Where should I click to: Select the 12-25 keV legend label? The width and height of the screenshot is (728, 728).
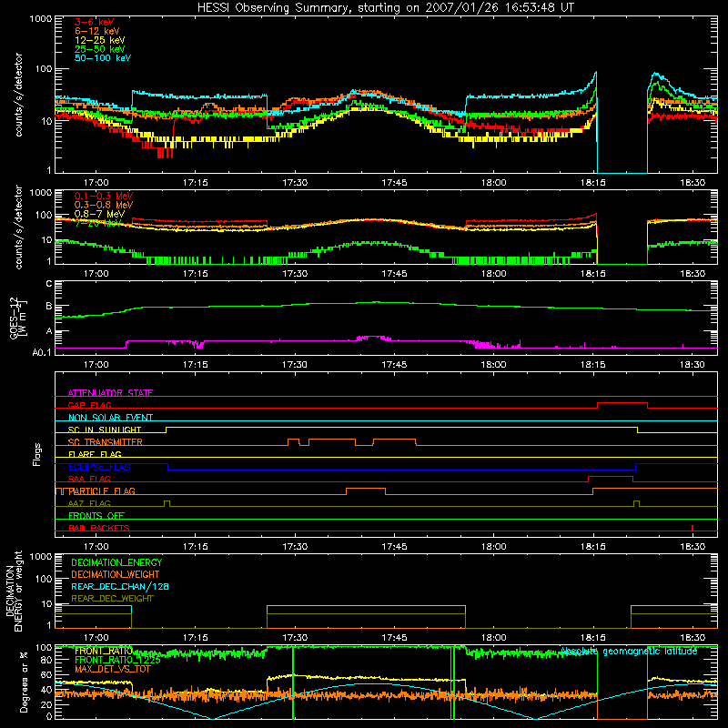click(x=99, y=40)
